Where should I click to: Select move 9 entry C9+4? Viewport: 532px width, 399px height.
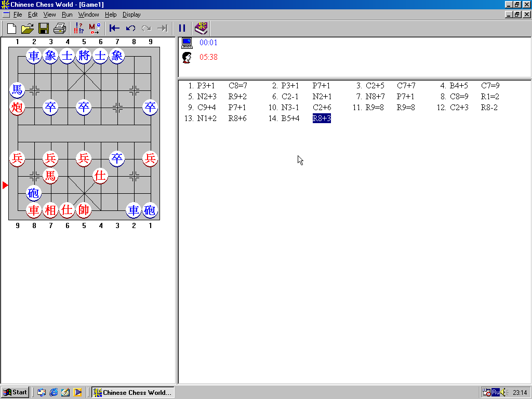[x=207, y=108]
